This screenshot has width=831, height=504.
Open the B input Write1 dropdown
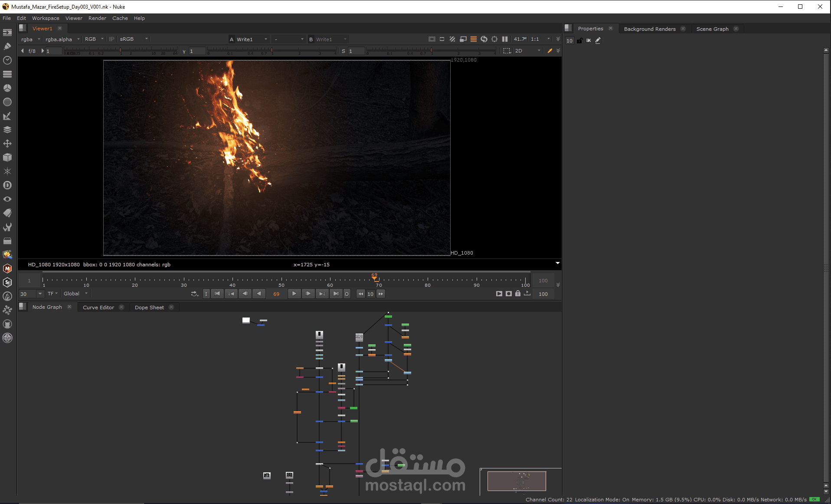331,39
